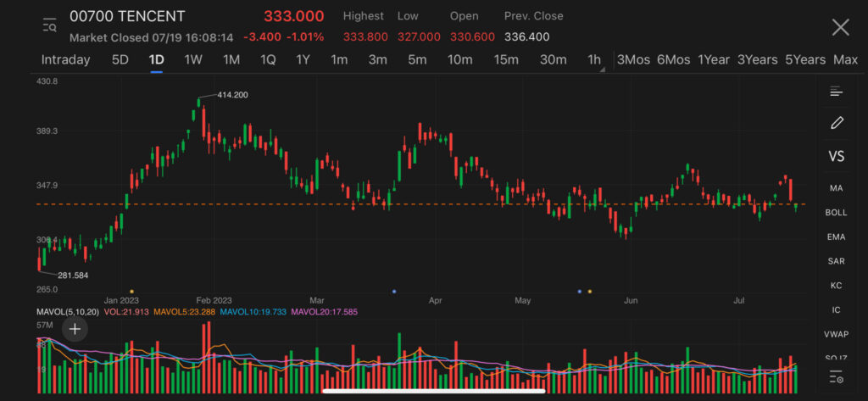Set range to 3Mos
The image size is (868, 401).
point(633,60)
